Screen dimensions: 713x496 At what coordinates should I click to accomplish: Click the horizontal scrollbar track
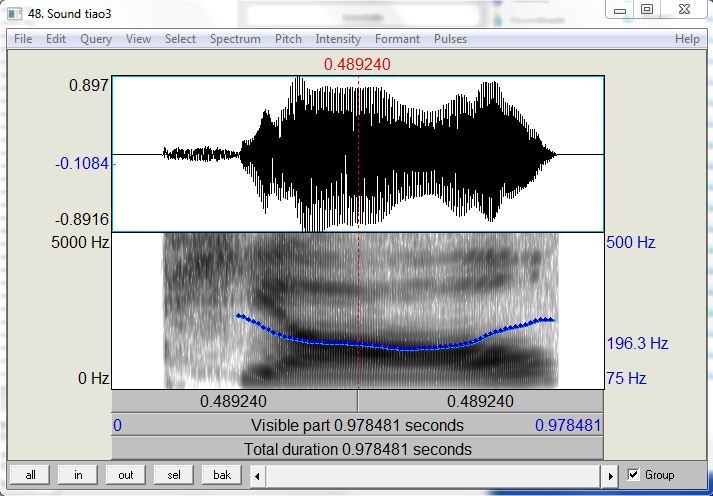coord(434,476)
